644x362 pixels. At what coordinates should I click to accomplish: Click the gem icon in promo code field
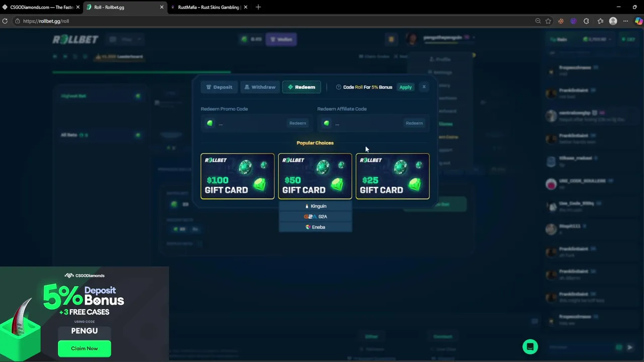(210, 123)
